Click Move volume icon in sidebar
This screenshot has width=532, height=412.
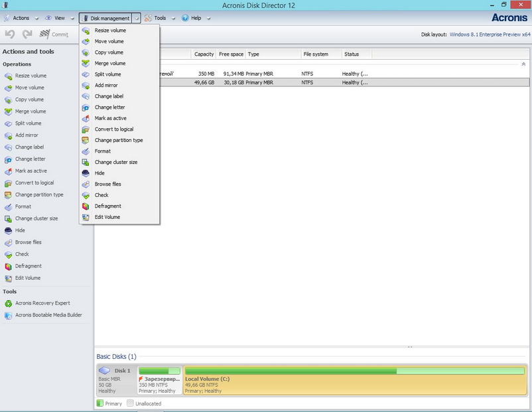(8, 88)
